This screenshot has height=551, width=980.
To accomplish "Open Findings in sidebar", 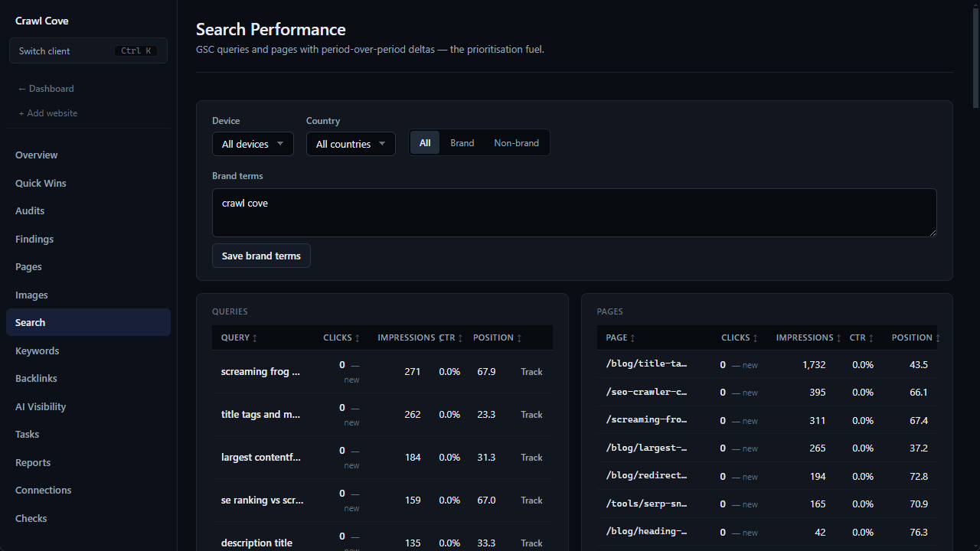I will (88, 239).
